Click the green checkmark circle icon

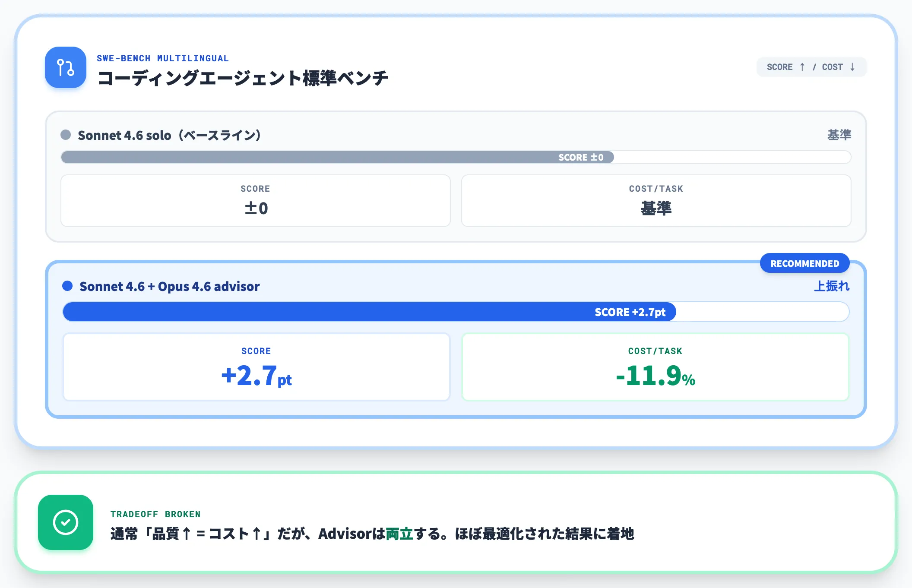pyautogui.click(x=66, y=522)
